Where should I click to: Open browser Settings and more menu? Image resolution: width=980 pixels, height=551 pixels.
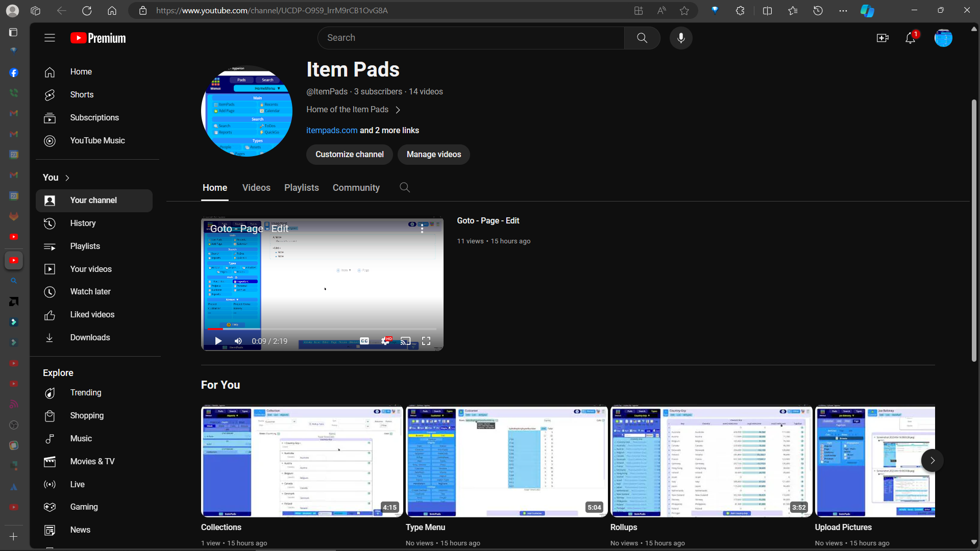(843, 11)
